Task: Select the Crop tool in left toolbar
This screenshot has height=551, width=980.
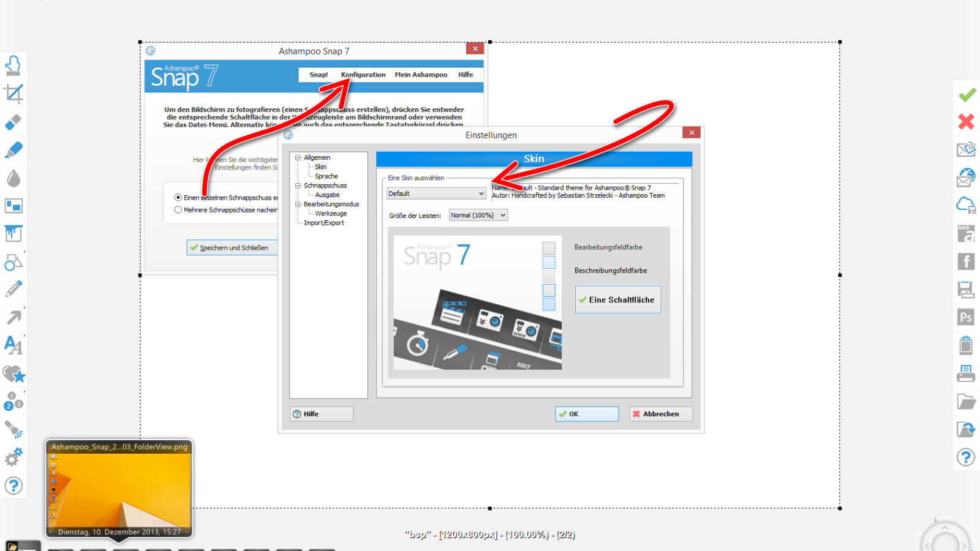Action: tap(13, 93)
